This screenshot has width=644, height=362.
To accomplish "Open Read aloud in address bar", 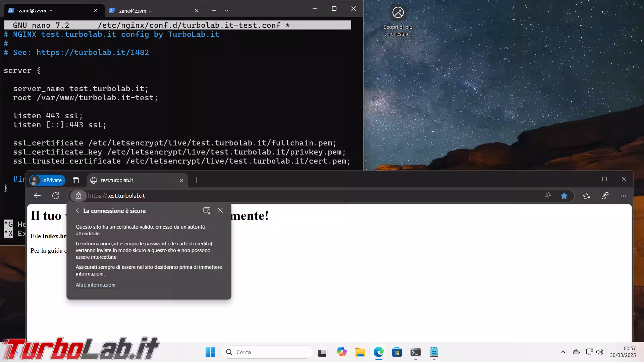I will [547, 196].
